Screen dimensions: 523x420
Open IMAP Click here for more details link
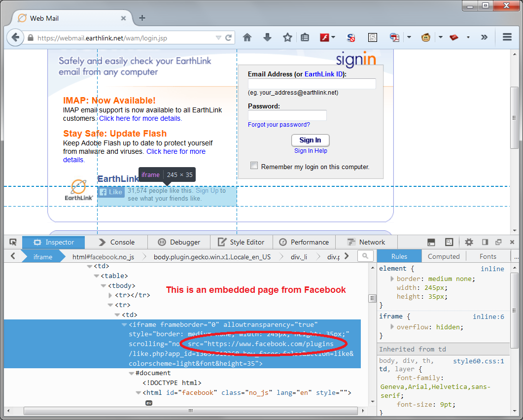[x=140, y=118]
